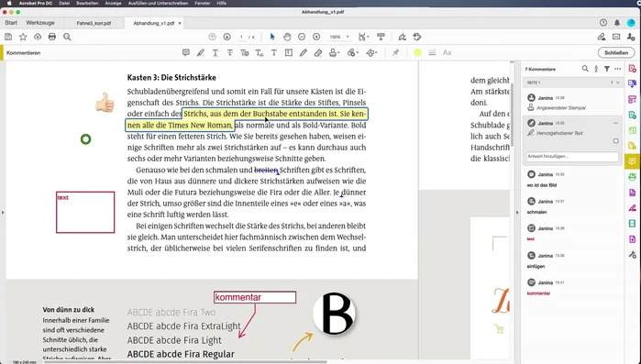Viewport: 641px width, 364px height.
Task: Go to previous page with up arrow
Action: pyautogui.click(x=212, y=37)
